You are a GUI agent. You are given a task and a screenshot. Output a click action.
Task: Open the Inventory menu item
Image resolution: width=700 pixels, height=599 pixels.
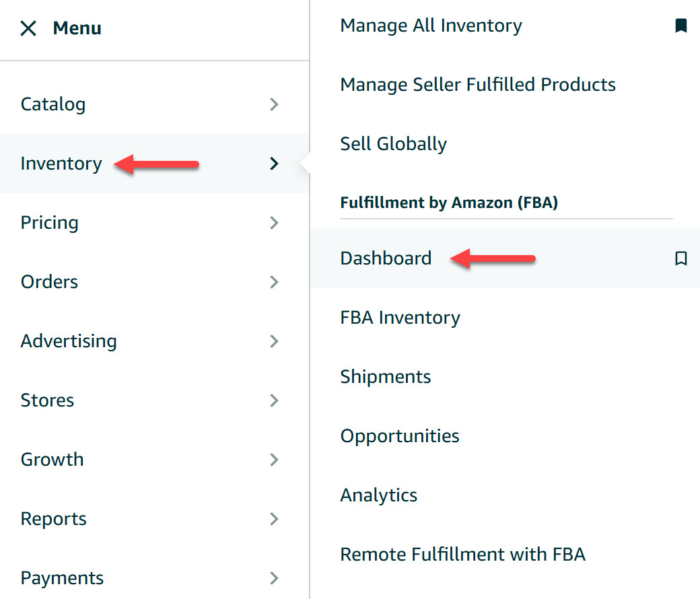pos(61,164)
